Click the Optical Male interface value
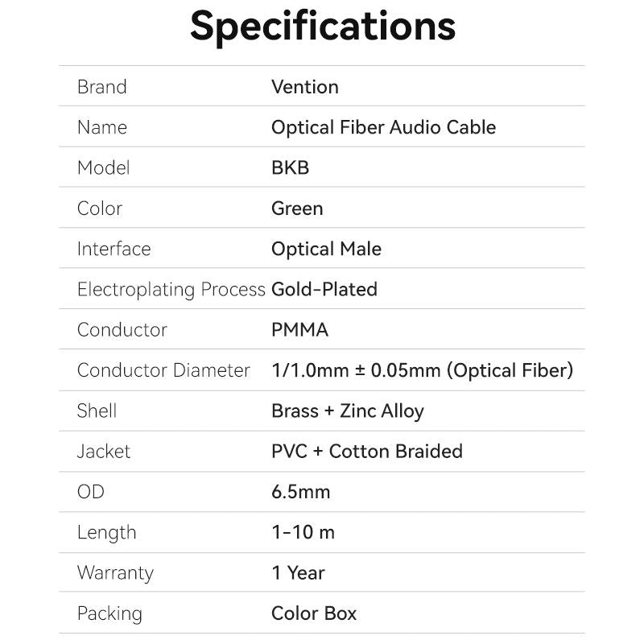Screen dimensions: 644x644 (x=326, y=250)
